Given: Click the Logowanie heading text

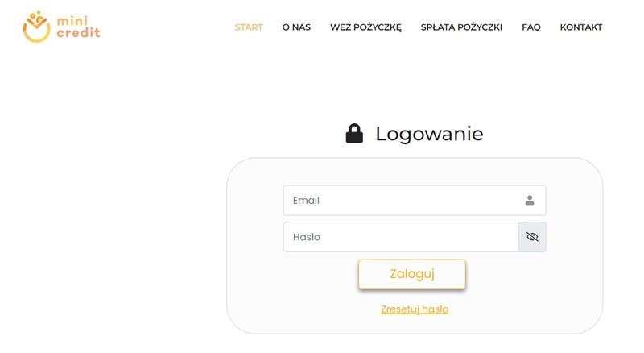Looking at the screenshot, I should coord(429,134).
